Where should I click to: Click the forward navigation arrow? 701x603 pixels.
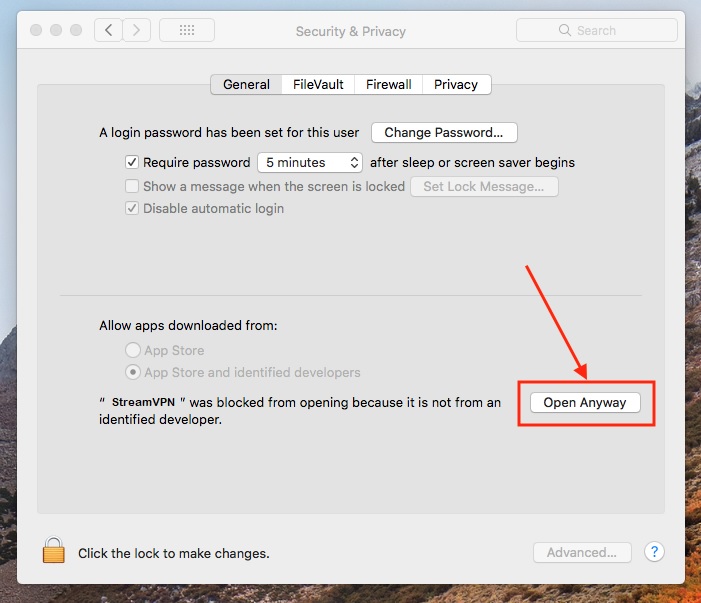point(136,30)
